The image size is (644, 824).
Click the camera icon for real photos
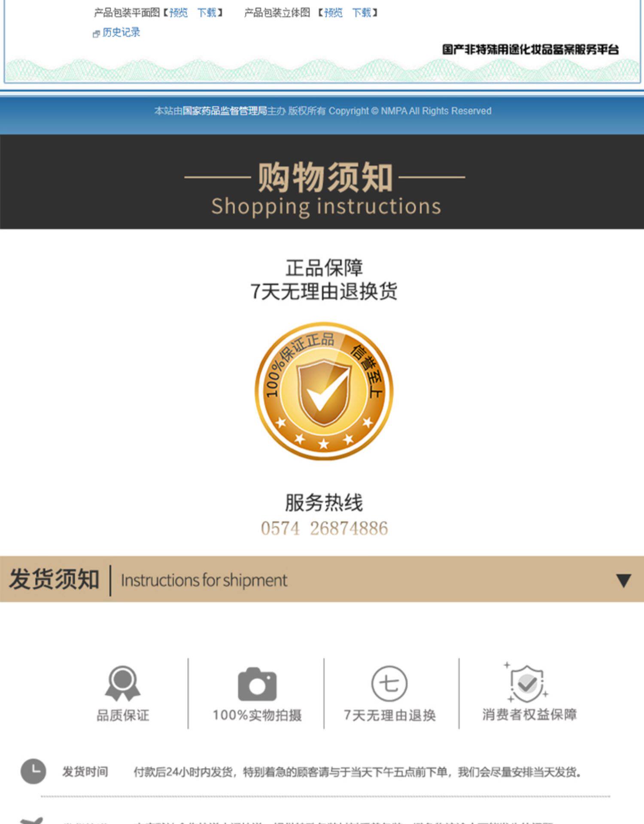257,684
